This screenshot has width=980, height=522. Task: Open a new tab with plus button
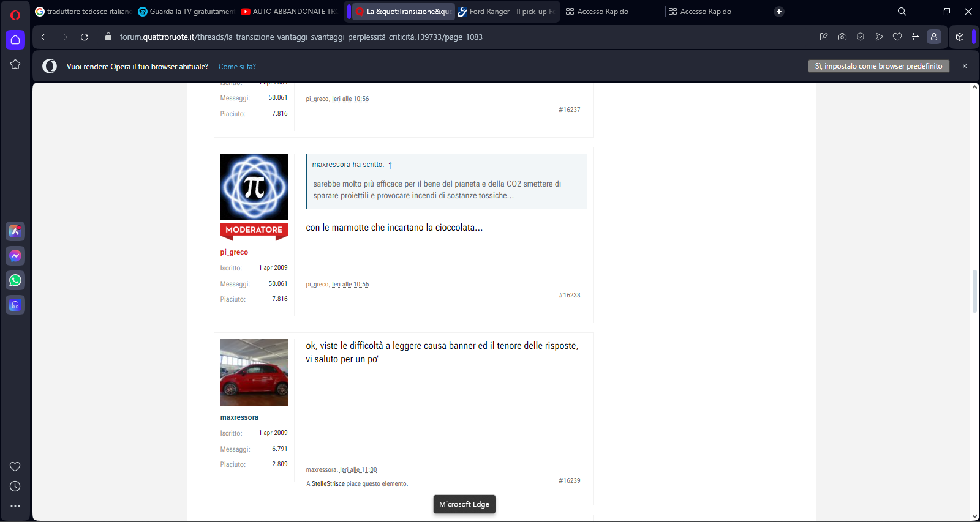779,12
